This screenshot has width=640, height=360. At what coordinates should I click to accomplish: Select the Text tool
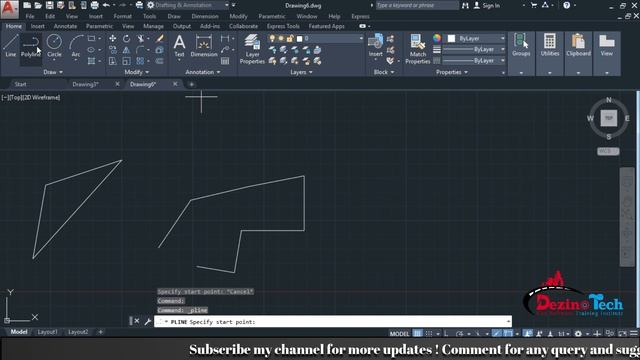pyautogui.click(x=179, y=46)
